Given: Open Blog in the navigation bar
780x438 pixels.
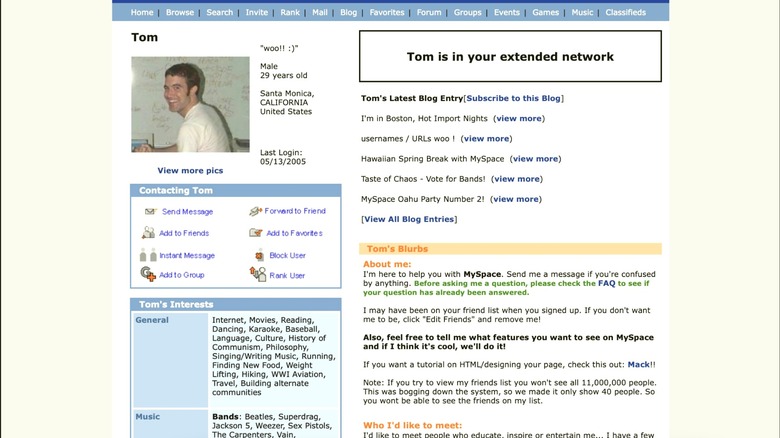Looking at the screenshot, I should click(349, 12).
